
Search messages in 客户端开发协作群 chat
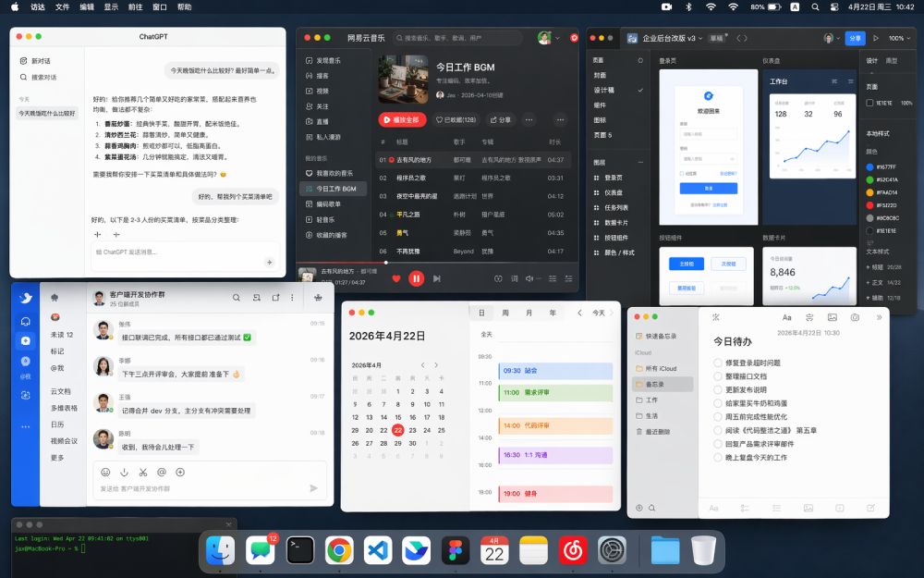click(236, 298)
